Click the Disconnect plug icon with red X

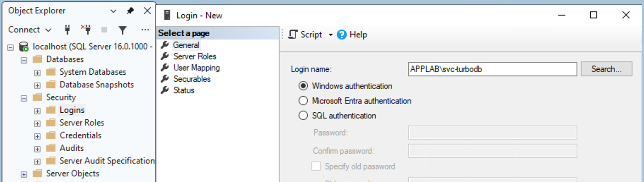point(86,30)
